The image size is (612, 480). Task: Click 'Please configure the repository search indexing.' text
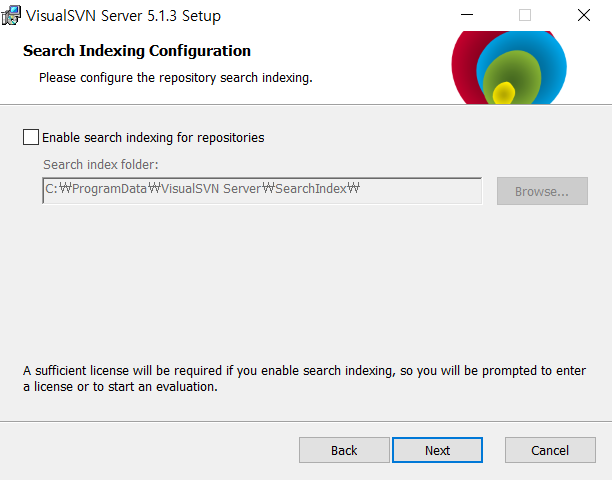point(176,78)
